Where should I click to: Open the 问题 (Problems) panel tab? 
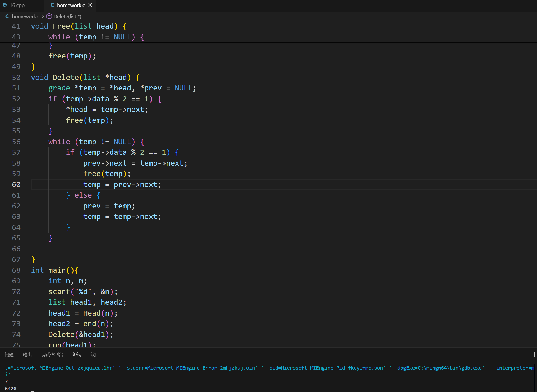9,354
